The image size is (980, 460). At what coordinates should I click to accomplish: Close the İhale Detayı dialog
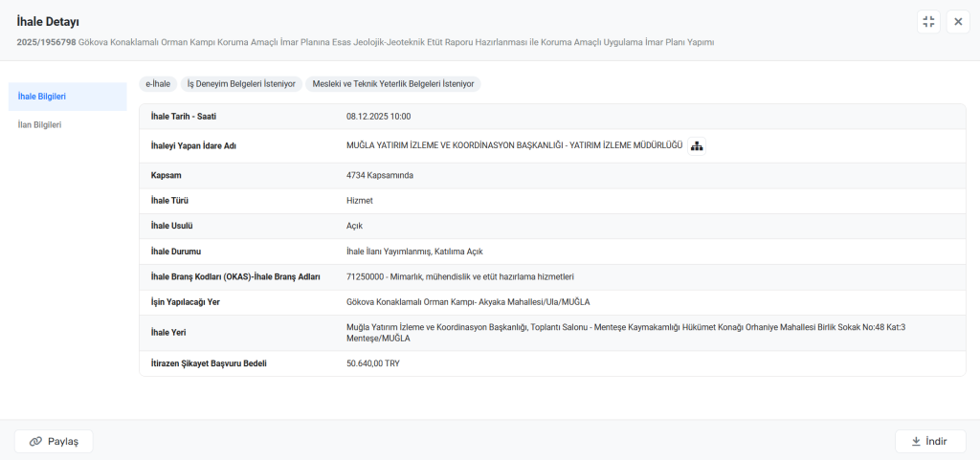coord(958,22)
